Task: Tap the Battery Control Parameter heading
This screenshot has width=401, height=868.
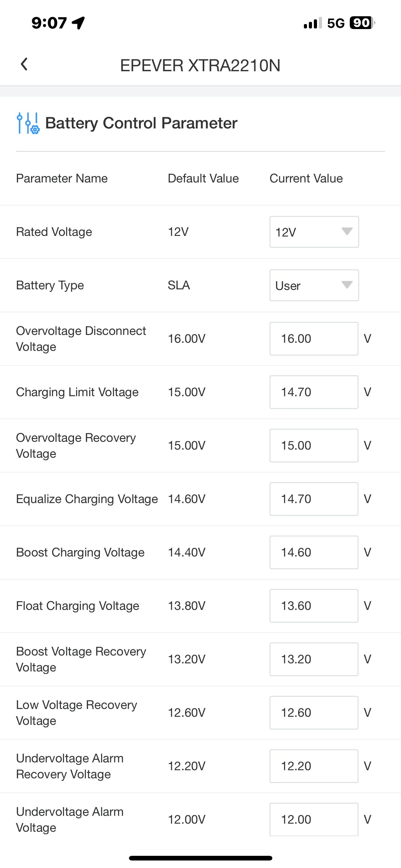Action: tap(141, 123)
